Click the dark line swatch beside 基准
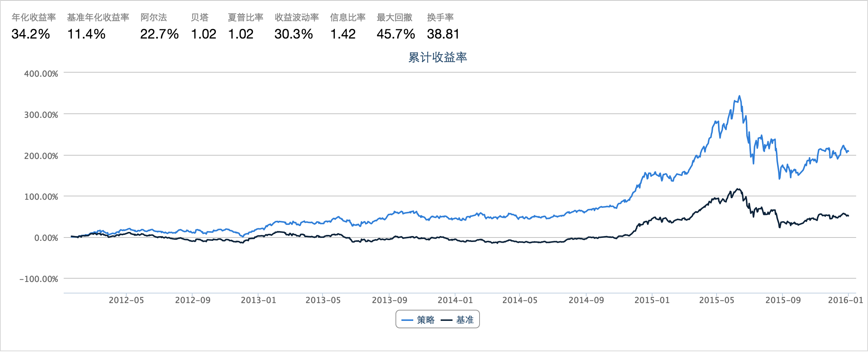 (x=447, y=320)
